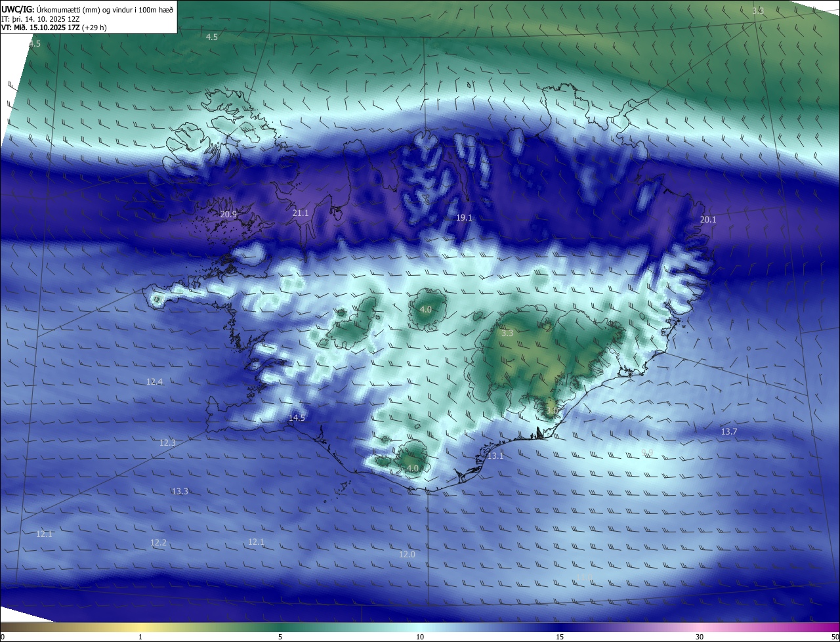Click the '10' tick label on the colour scale
Image resolution: width=840 pixels, height=642 pixels.
(420, 637)
